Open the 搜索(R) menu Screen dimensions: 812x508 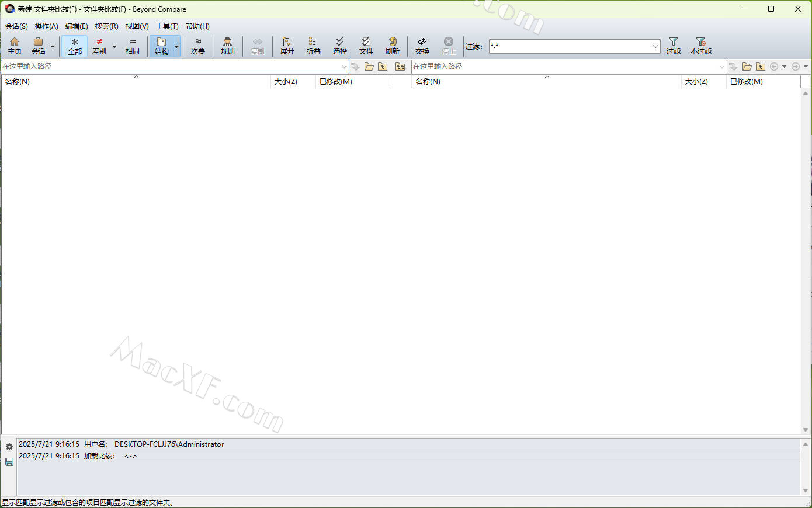[x=107, y=26]
